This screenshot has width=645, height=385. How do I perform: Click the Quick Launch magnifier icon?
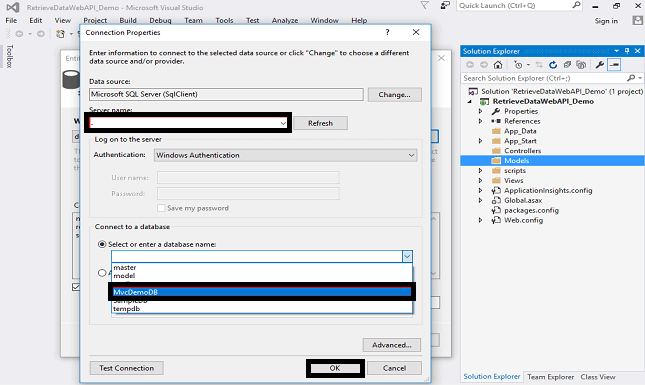point(576,5)
